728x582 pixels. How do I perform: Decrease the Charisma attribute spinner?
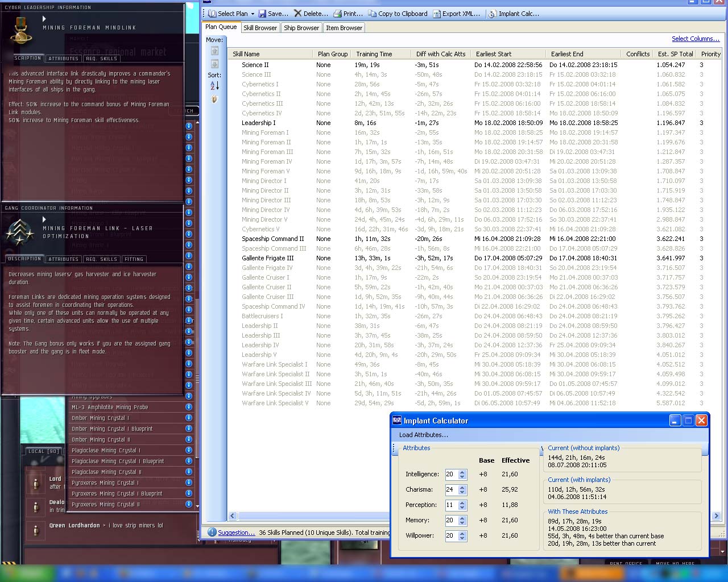(462, 492)
